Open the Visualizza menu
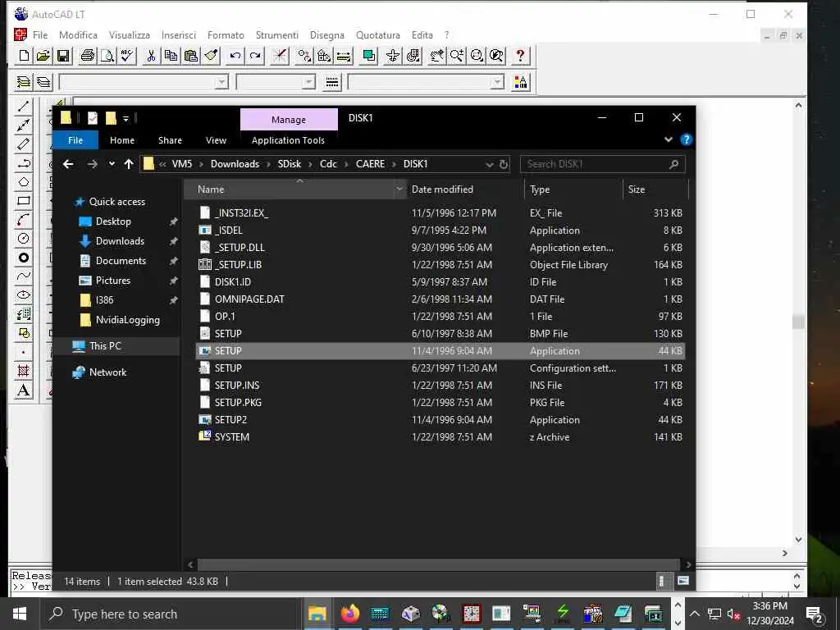 pos(129,34)
